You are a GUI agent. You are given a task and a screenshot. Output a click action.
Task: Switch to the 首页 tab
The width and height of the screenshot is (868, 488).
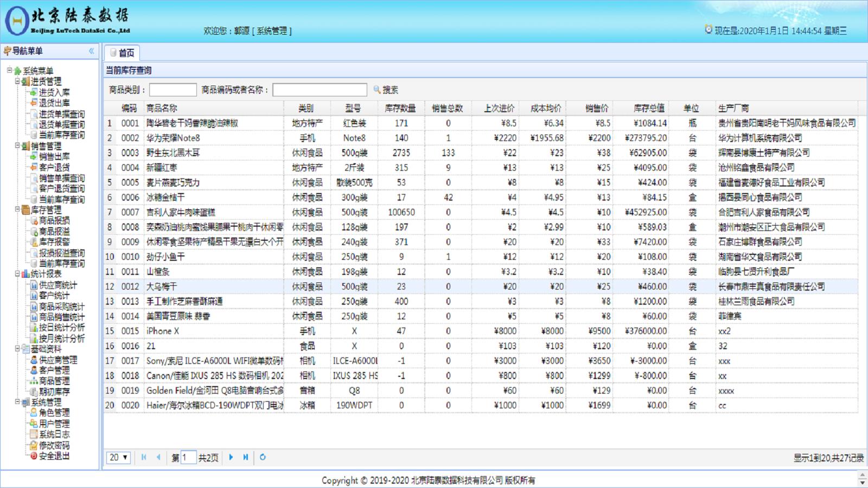(122, 53)
